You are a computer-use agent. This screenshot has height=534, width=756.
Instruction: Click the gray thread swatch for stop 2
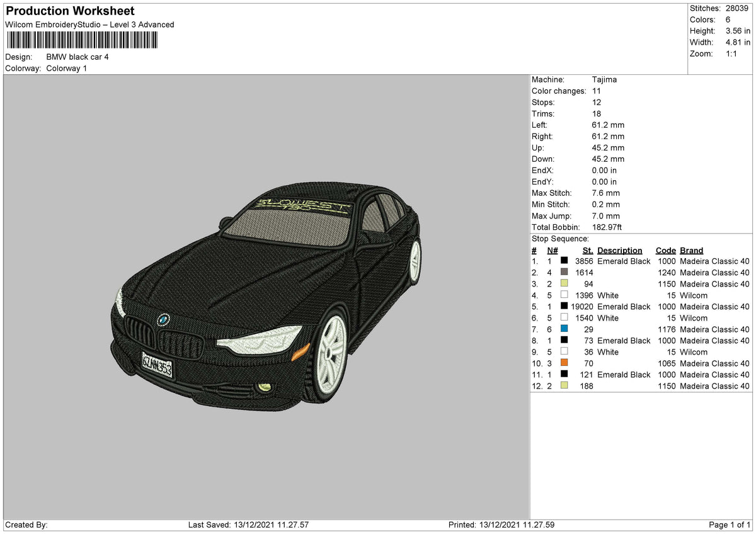[564, 272]
